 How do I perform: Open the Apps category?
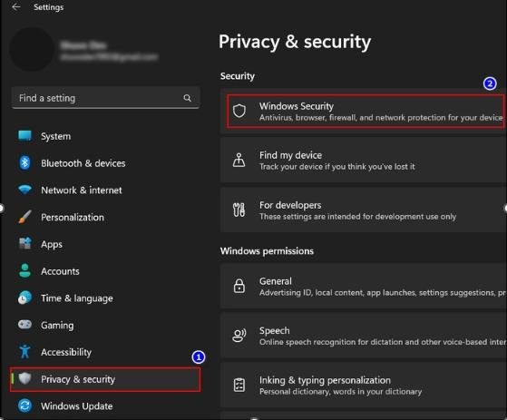point(106,244)
